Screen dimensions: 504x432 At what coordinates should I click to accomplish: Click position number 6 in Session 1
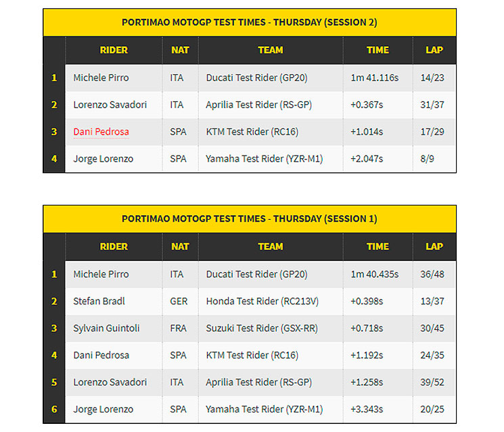click(x=54, y=409)
